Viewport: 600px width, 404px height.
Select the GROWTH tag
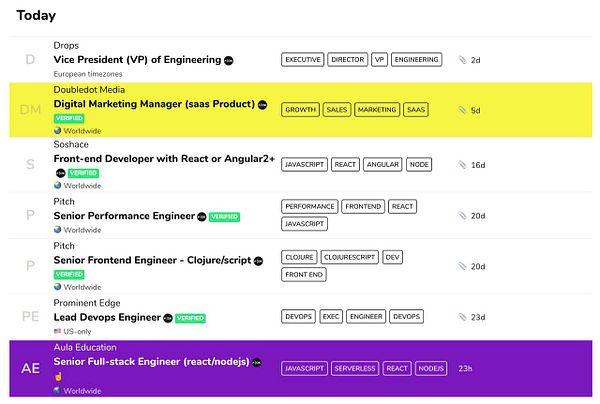pyautogui.click(x=300, y=110)
